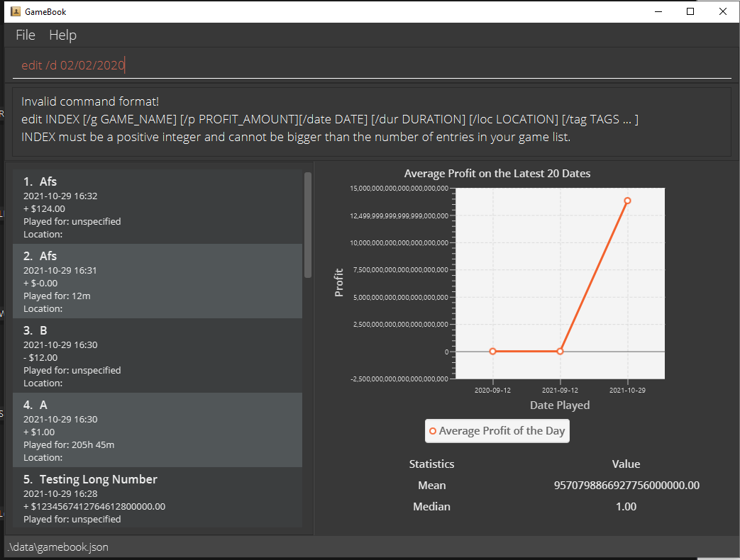Image resolution: width=740 pixels, height=560 pixels.
Task: Click the Statistics column header
Action: (431, 464)
